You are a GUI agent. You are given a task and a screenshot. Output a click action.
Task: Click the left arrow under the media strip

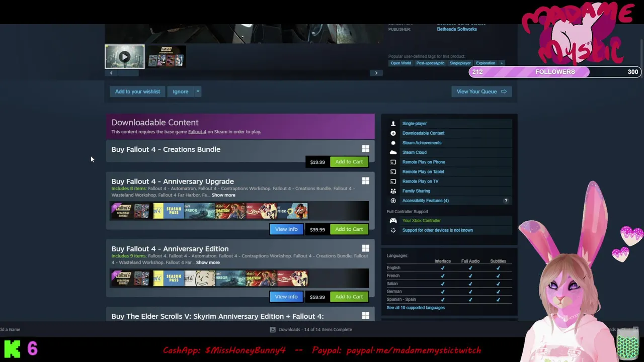pos(111,73)
